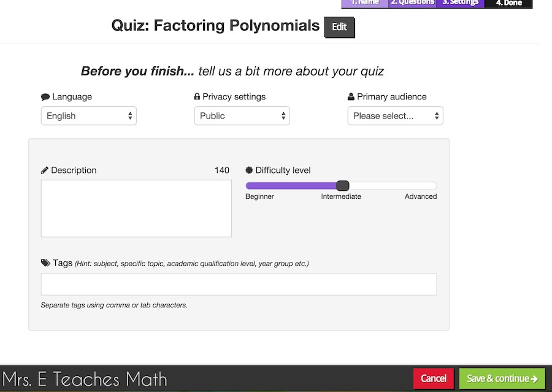The image size is (552, 392).
Task: Select the 4. Done step tab
Action: (x=508, y=3)
